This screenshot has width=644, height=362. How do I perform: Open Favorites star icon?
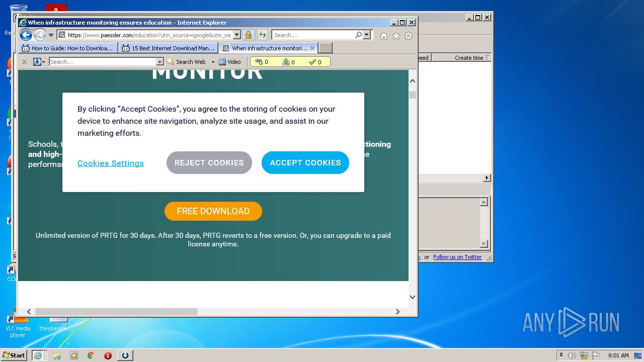(396, 36)
